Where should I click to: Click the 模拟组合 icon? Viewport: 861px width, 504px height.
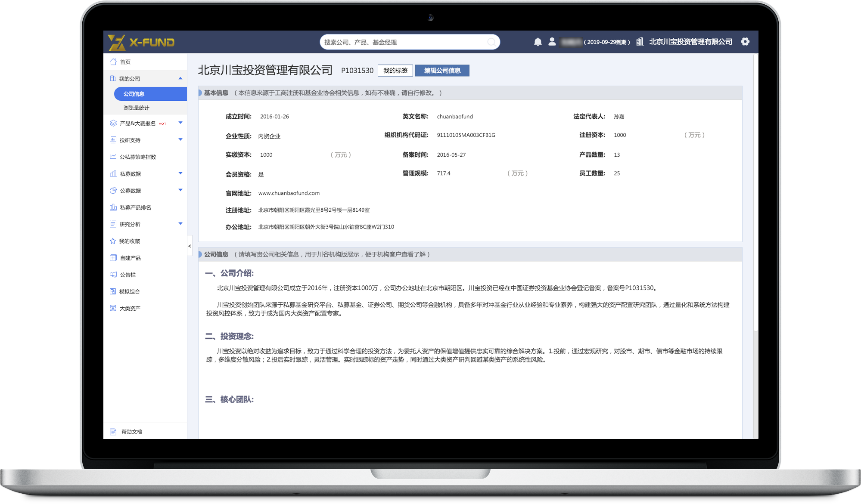click(x=113, y=291)
